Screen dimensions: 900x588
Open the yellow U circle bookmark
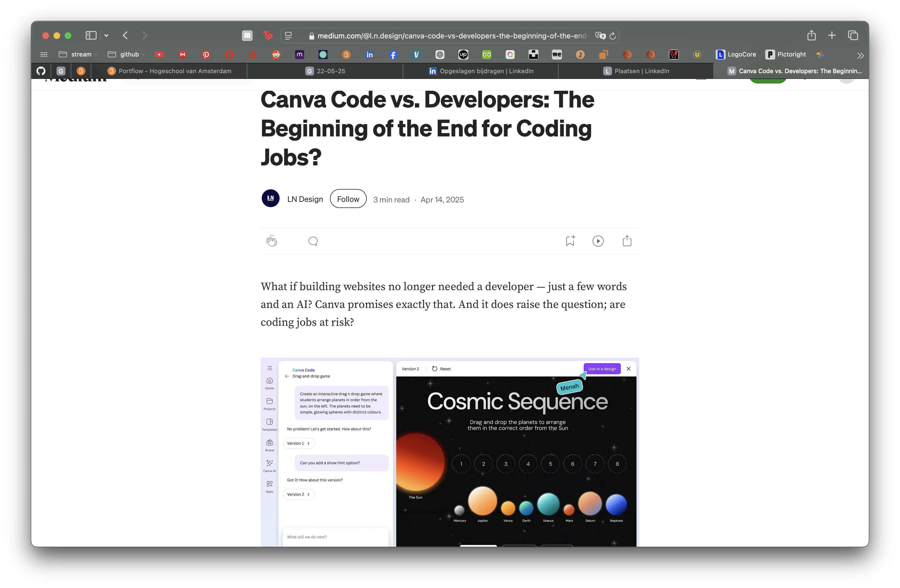[x=697, y=55]
